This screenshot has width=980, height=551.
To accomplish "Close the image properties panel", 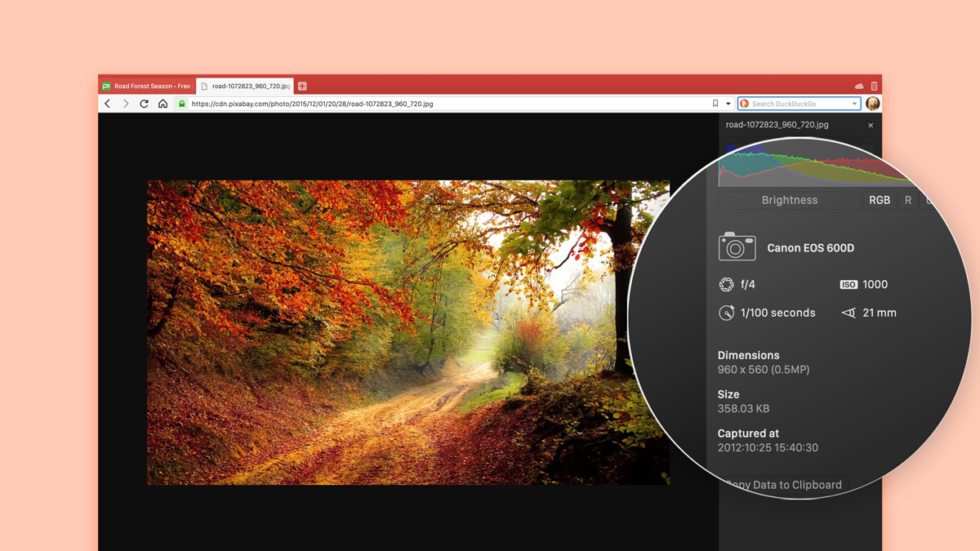I will click(870, 126).
